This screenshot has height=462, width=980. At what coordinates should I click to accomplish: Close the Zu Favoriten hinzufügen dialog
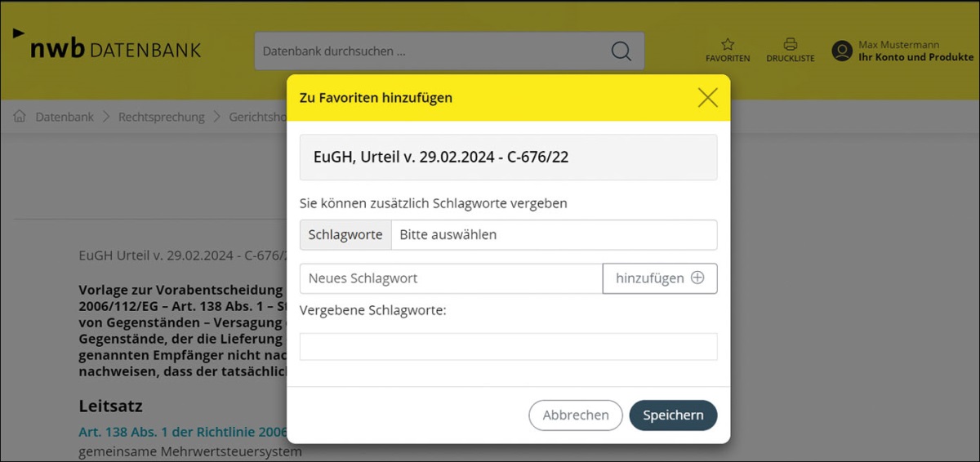707,98
